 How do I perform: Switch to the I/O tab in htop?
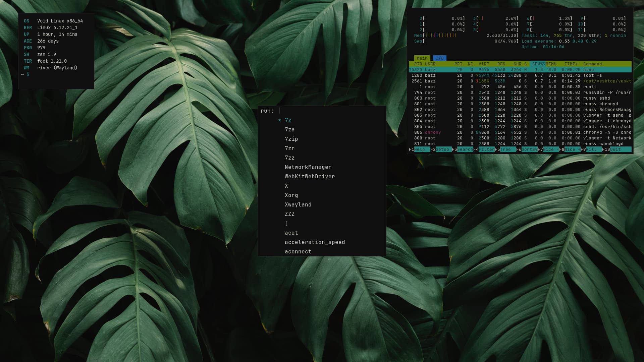click(439, 58)
